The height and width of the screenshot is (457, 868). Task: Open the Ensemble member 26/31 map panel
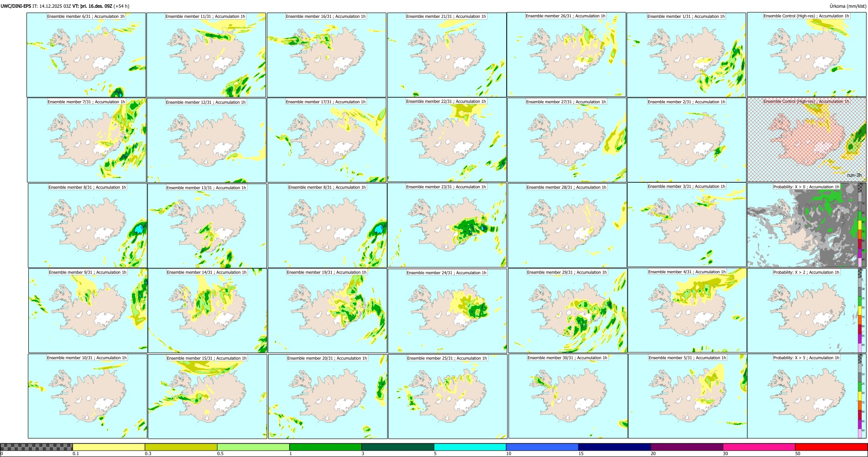pyautogui.click(x=566, y=54)
